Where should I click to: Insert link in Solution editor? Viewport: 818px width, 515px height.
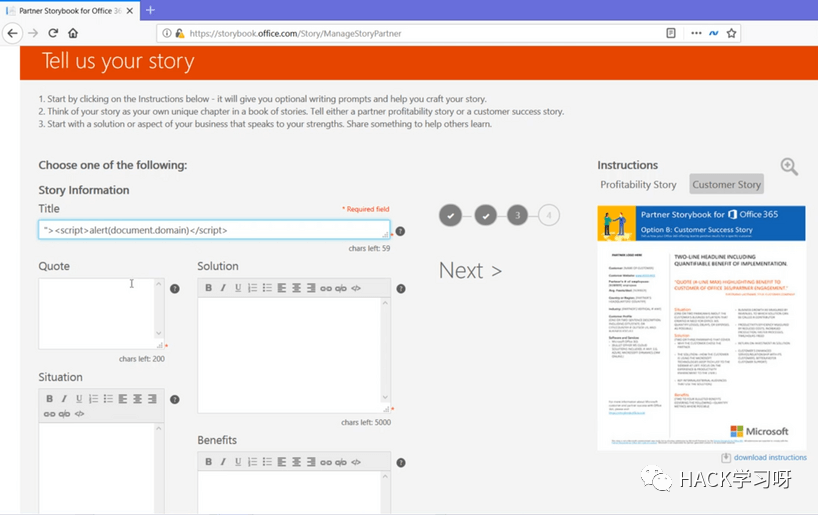326,288
